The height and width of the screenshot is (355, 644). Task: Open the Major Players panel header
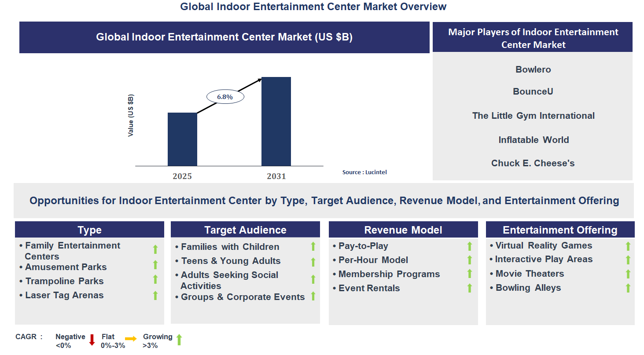pyautogui.click(x=533, y=37)
